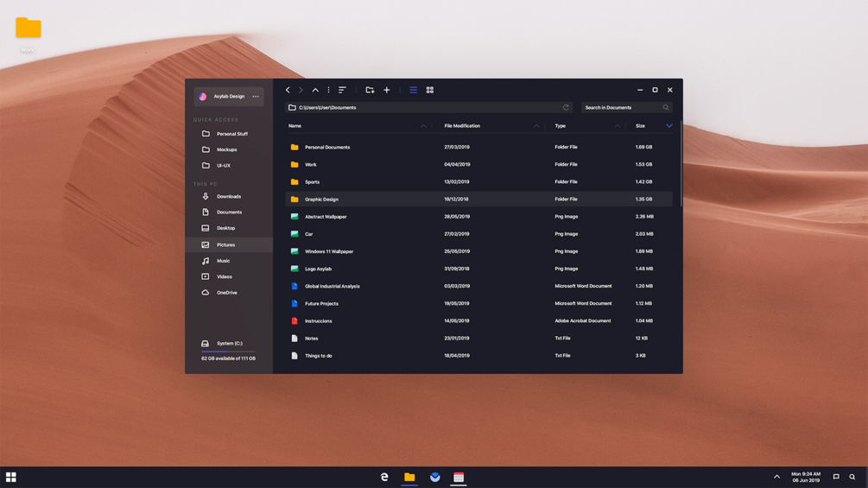Screen dimensions: 868x488
Task: Click the Type column header
Action: (x=561, y=126)
